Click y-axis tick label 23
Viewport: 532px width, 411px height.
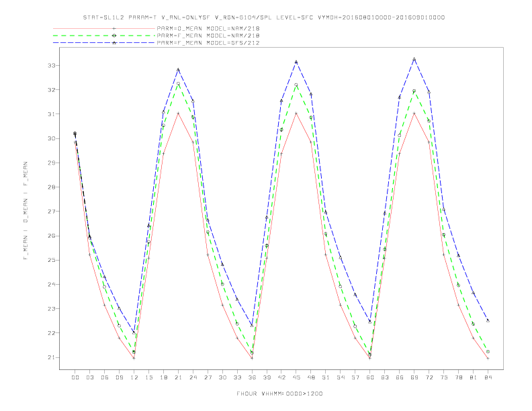(x=52, y=309)
